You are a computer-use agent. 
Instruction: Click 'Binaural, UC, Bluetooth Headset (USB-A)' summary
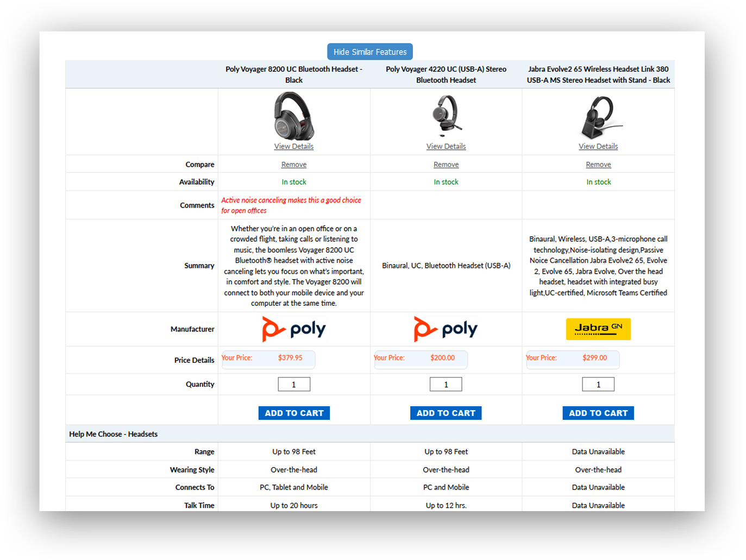click(x=446, y=266)
